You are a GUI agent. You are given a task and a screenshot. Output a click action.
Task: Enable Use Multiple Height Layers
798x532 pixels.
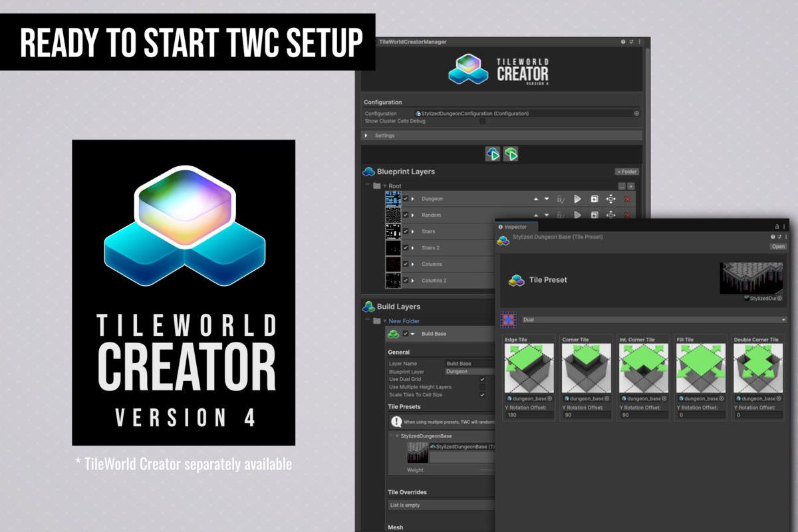(x=483, y=387)
